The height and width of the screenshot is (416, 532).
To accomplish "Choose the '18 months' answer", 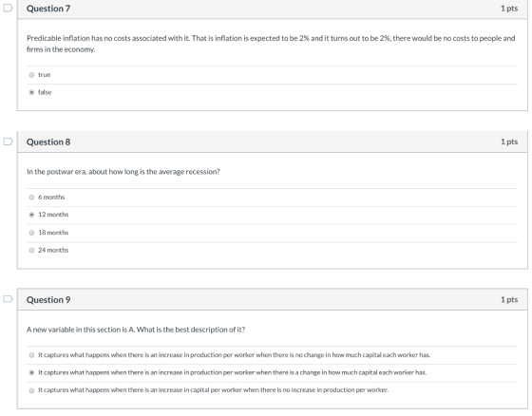I will (x=31, y=233).
